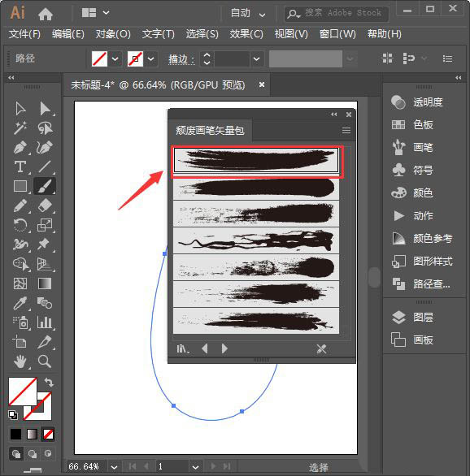Select the Line Segment tool
470x476 pixels.
pyautogui.click(x=45, y=167)
